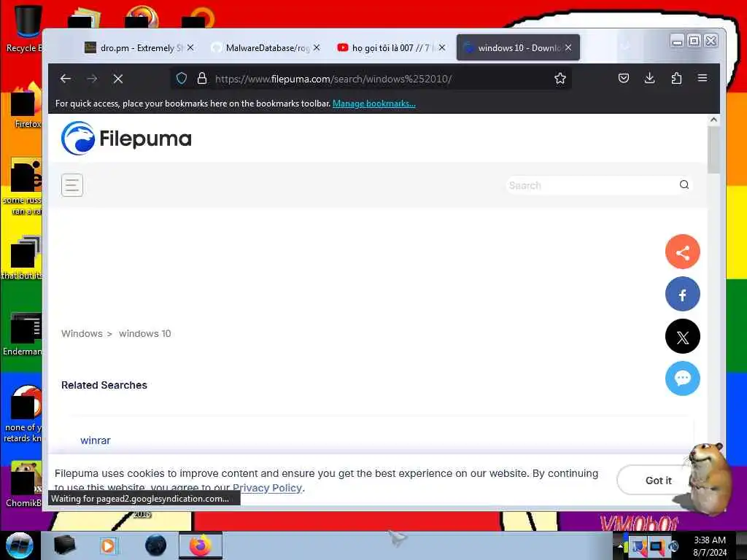The height and width of the screenshot is (560, 747).
Task: Click the black box taskbar icon
Action: coord(64,545)
